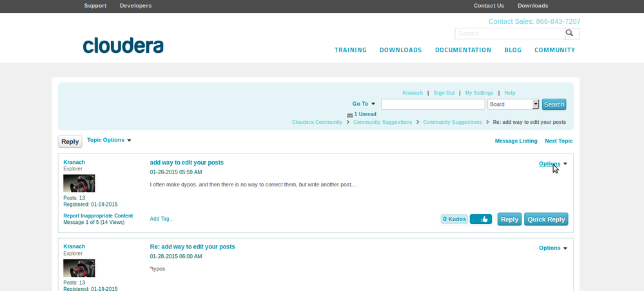The image size is (644, 291).
Task: Open the 0 Kudos count
Action: pyautogui.click(x=454, y=219)
